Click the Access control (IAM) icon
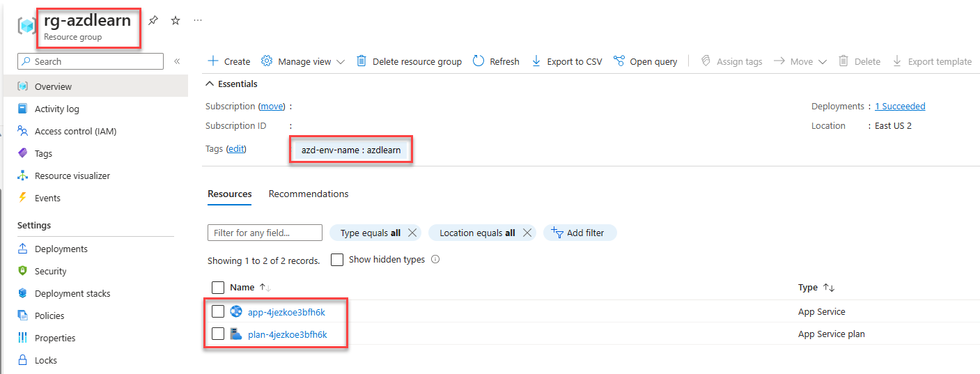The height and width of the screenshot is (374, 980). (x=23, y=131)
